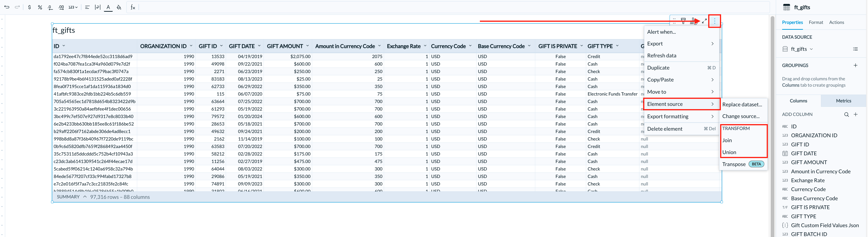Click the fx formula icon
The width and height of the screenshot is (868, 237).
tap(133, 7)
